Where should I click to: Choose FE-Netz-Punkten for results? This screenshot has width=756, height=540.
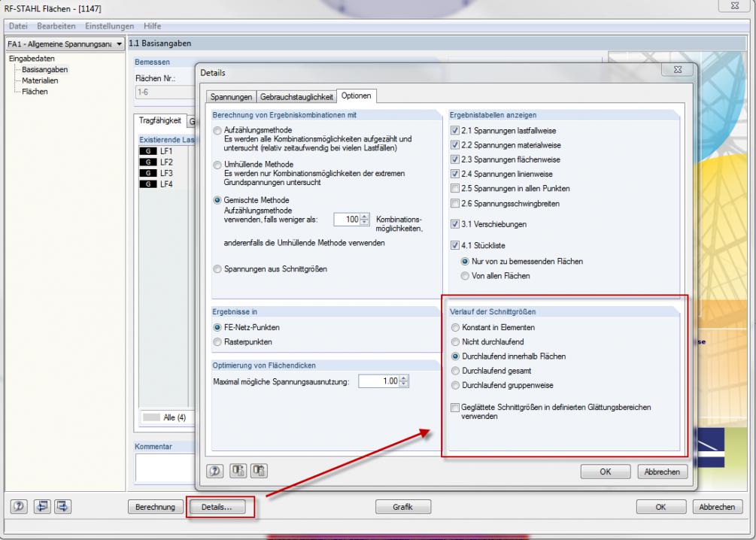coord(217,327)
